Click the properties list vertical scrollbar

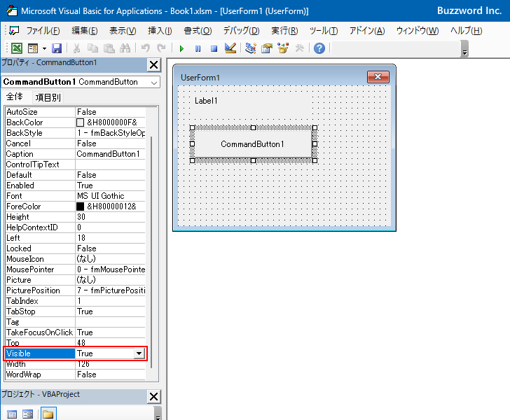[151, 252]
